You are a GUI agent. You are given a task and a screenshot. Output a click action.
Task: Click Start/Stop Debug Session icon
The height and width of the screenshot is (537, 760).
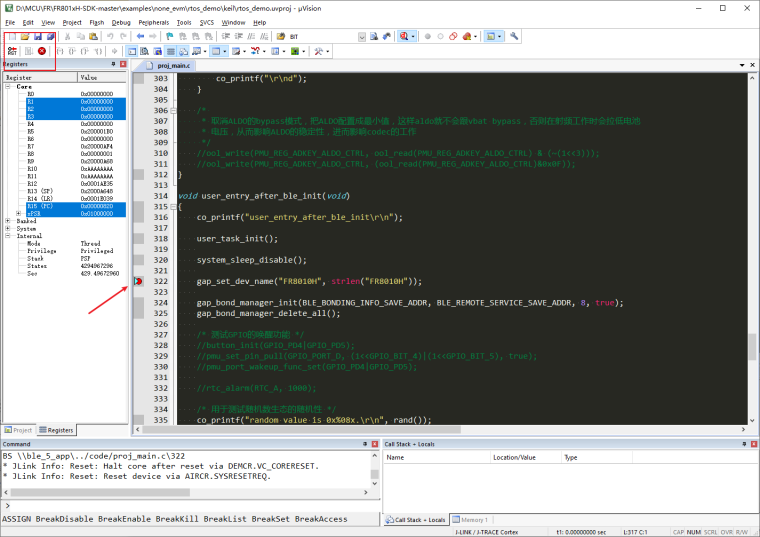pos(404,36)
